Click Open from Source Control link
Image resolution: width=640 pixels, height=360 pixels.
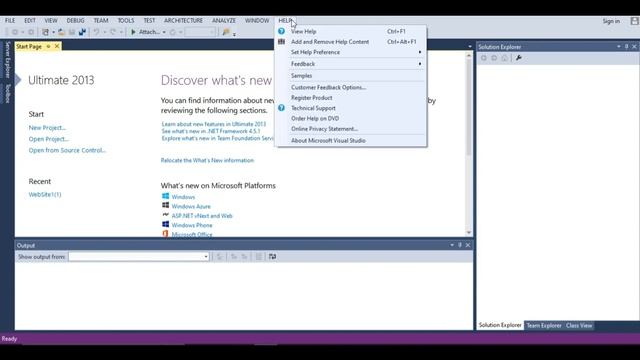(x=67, y=150)
